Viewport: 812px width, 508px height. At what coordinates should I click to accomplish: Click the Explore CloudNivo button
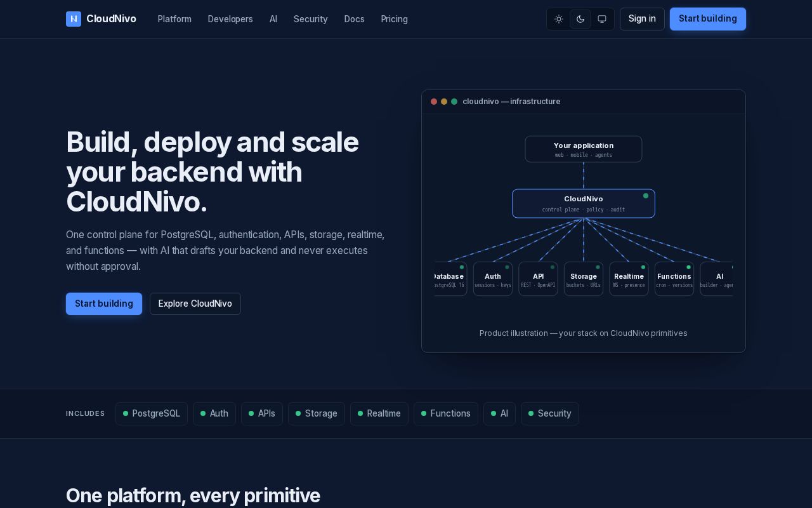pyautogui.click(x=195, y=304)
